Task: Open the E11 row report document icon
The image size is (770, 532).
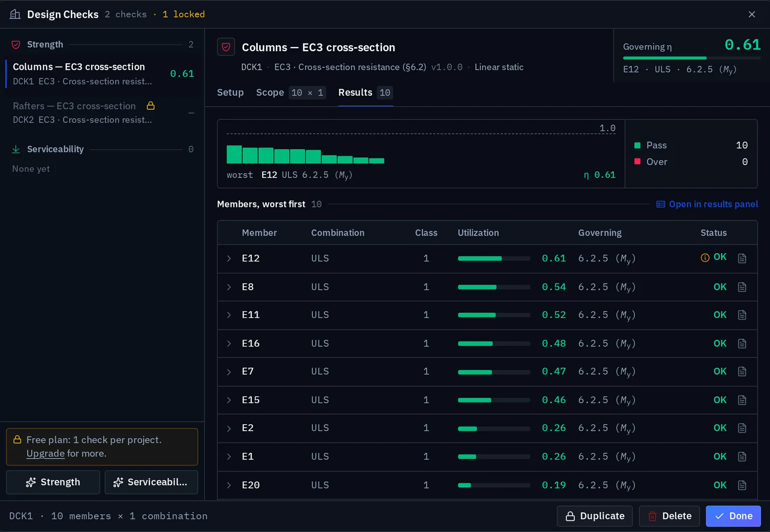Action: pyautogui.click(x=742, y=315)
